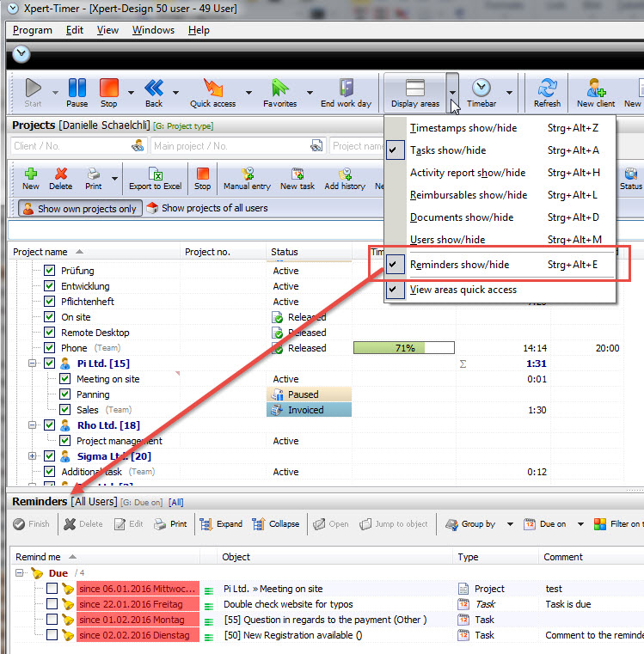Uncheck the Remote Desktop project checkbox
This screenshot has height=654, width=644.
(50, 333)
